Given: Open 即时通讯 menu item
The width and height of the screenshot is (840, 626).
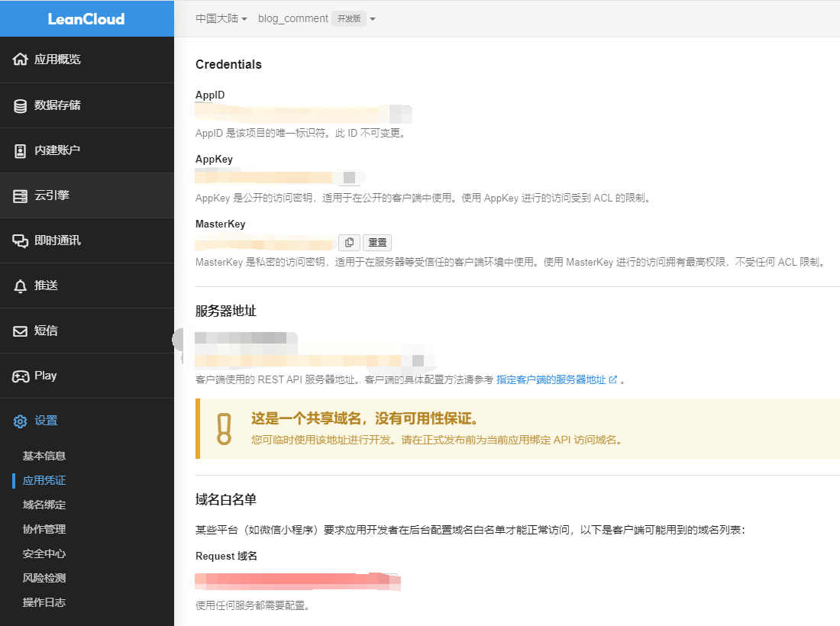Looking at the screenshot, I should pyautogui.click(x=87, y=240).
